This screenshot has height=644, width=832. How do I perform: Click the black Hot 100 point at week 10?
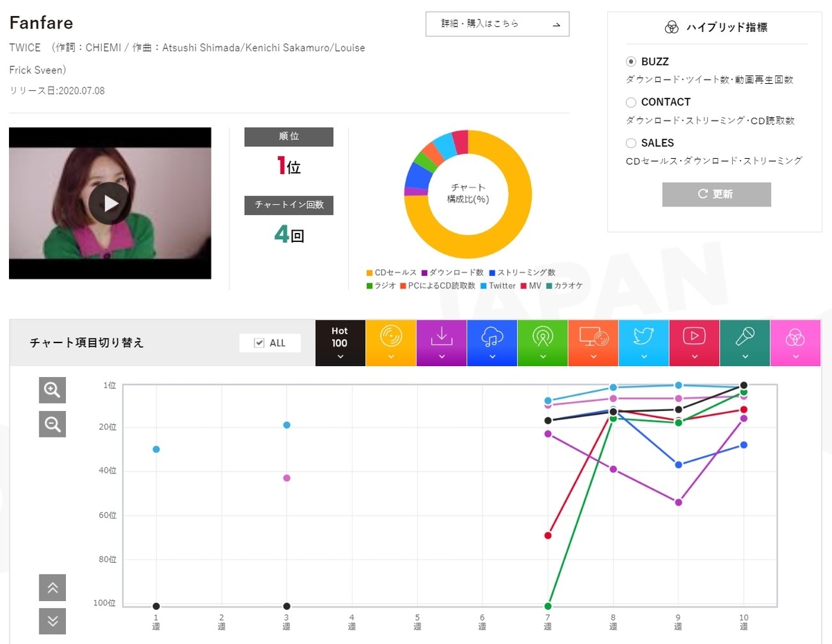pyautogui.click(x=744, y=385)
